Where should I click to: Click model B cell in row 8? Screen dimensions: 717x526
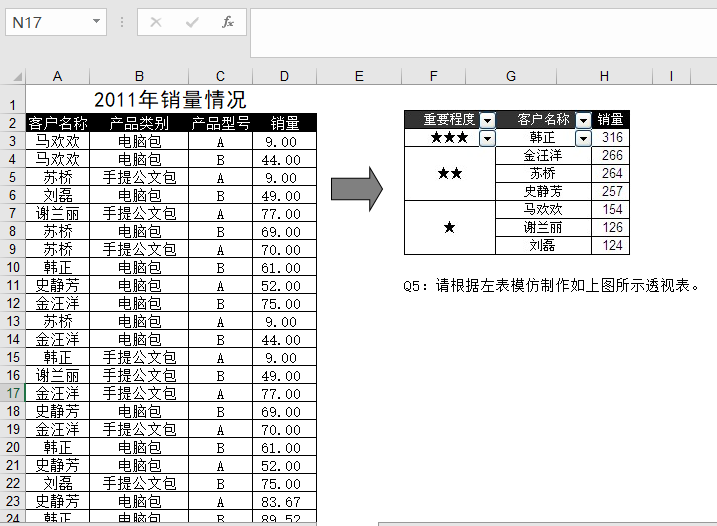pos(220,231)
